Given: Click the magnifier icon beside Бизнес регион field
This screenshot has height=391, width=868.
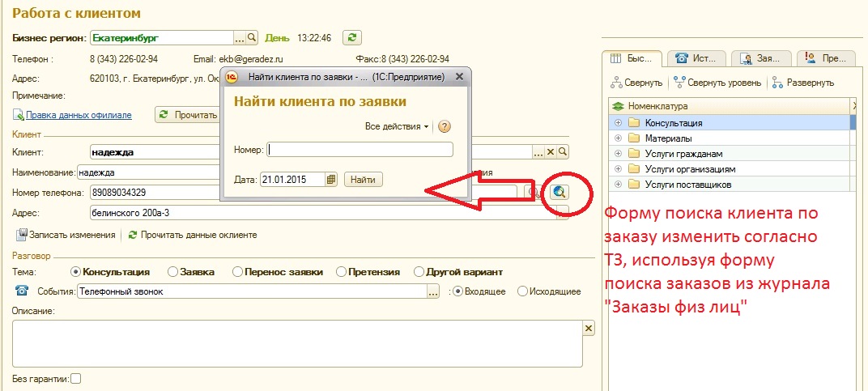Looking at the screenshot, I should pyautogui.click(x=252, y=37).
